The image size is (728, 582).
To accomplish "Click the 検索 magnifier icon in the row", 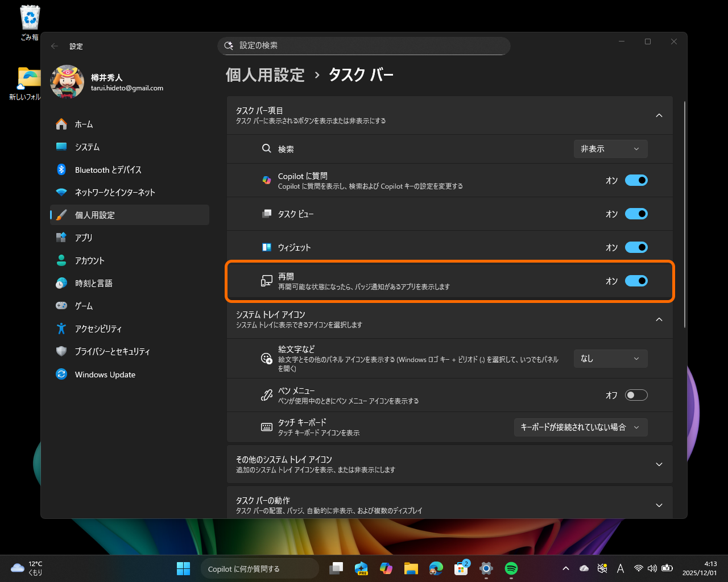I will click(266, 149).
